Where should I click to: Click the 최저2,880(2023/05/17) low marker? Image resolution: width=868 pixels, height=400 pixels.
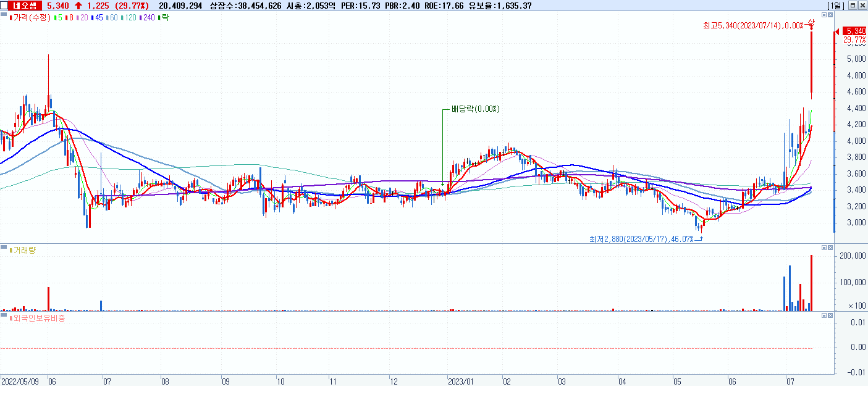click(x=641, y=238)
